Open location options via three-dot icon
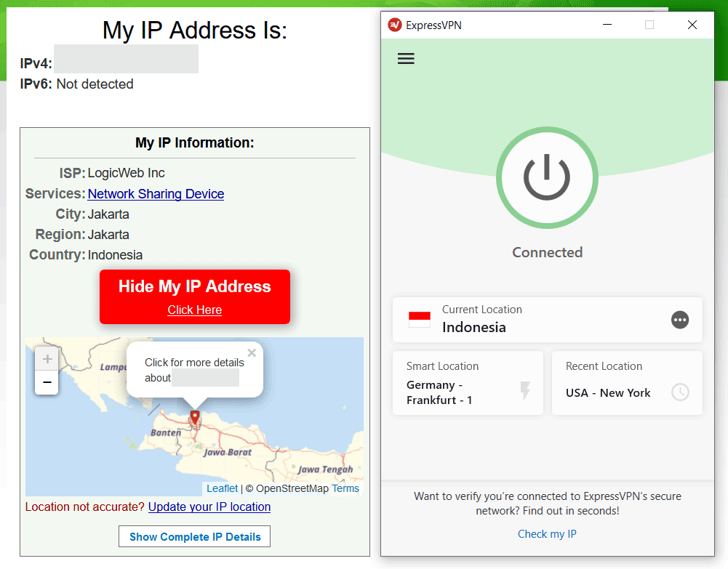The image size is (728, 569). pyautogui.click(x=680, y=320)
